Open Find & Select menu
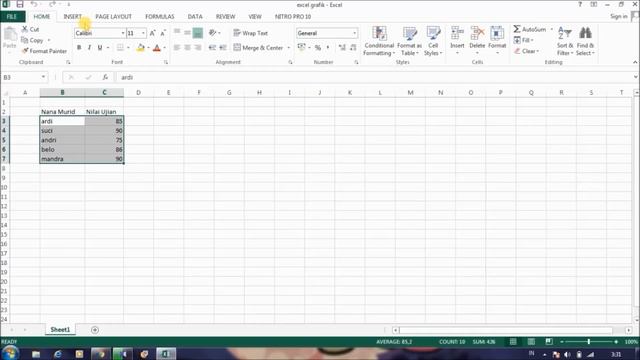 585,41
